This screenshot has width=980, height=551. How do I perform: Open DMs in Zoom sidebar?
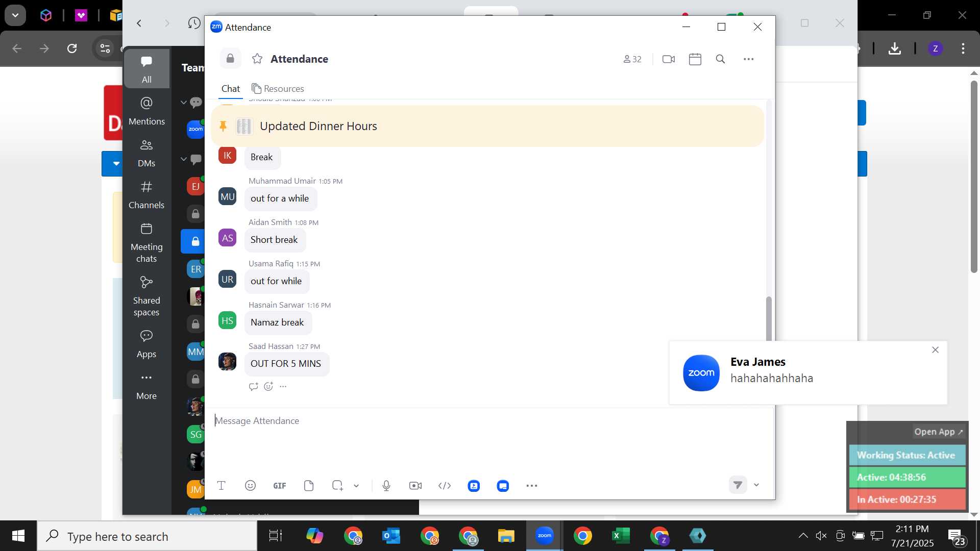146,153
